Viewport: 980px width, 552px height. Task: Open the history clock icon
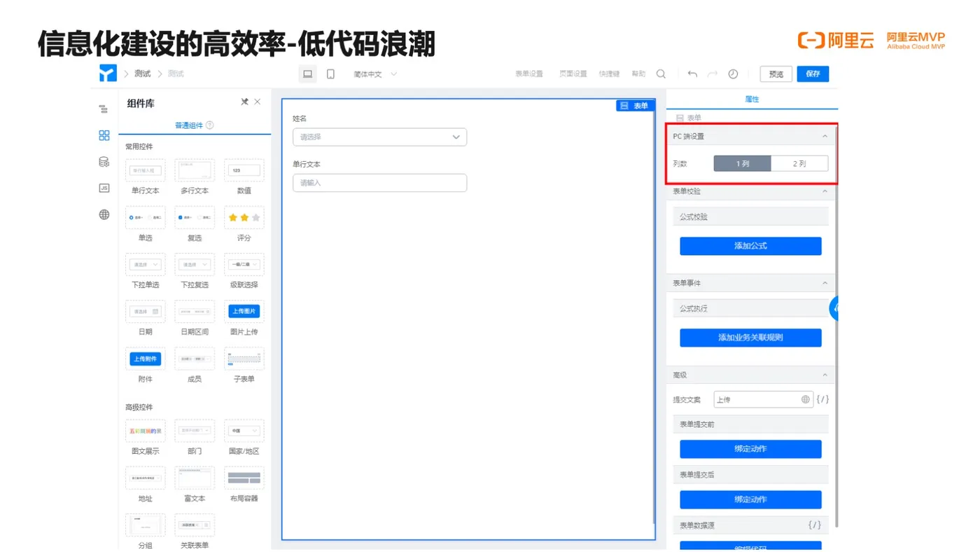click(733, 74)
